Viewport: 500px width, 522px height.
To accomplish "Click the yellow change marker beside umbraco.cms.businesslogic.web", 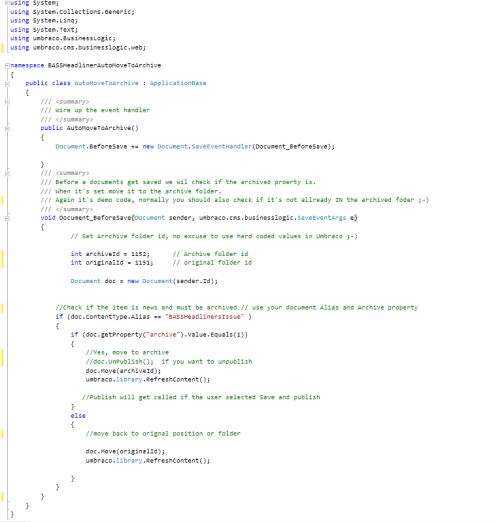I will click(2, 48).
